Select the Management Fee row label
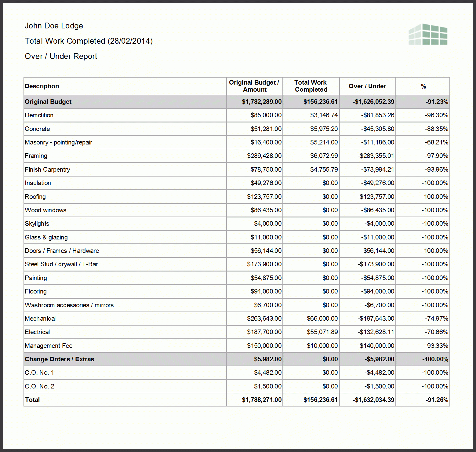 [49, 346]
